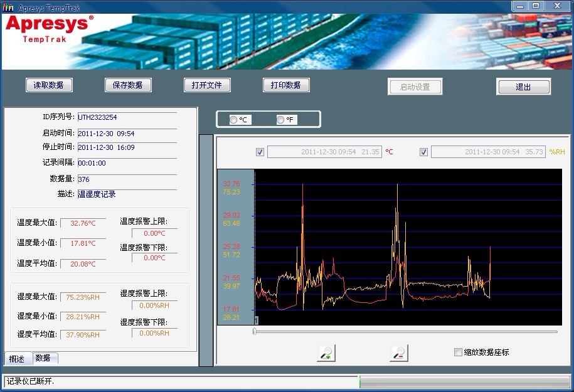
Task: Select the °F temperature unit radio button
Action: (281, 120)
